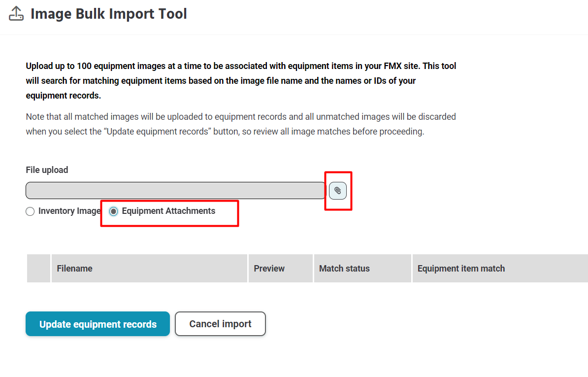
Task: Click the Inventory Image label text
Action: click(x=69, y=211)
